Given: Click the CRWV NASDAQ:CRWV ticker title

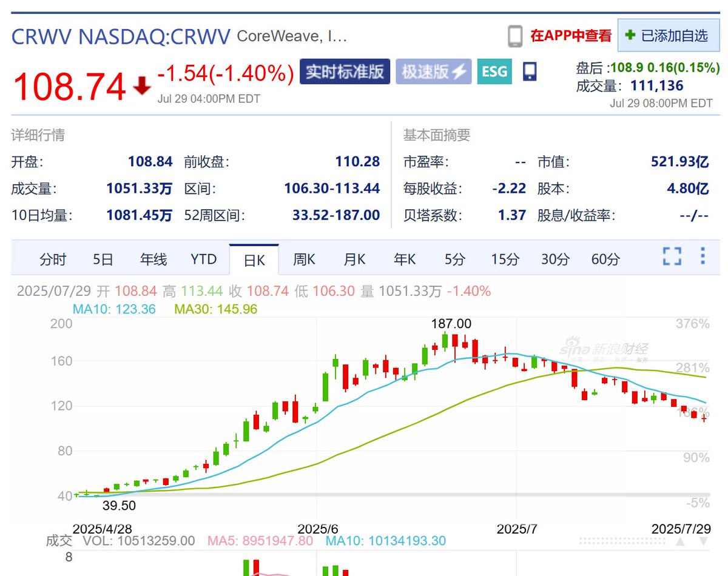Looking at the screenshot, I should (x=121, y=37).
